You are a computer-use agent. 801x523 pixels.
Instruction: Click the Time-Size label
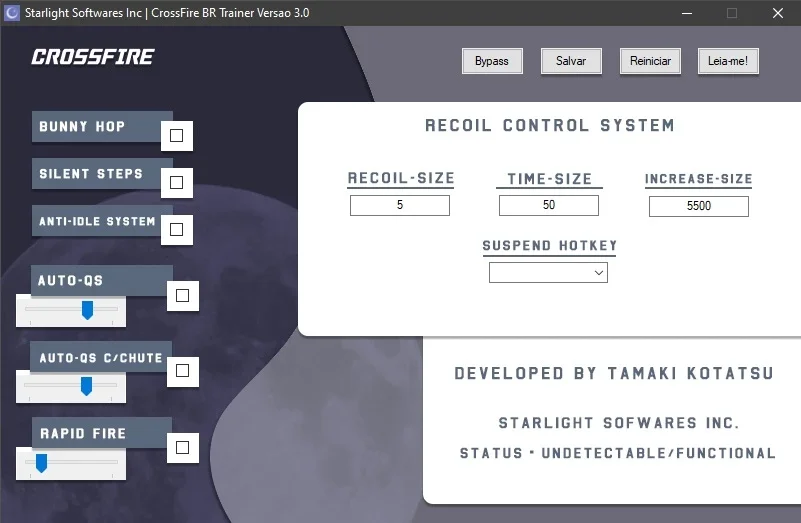point(550,179)
